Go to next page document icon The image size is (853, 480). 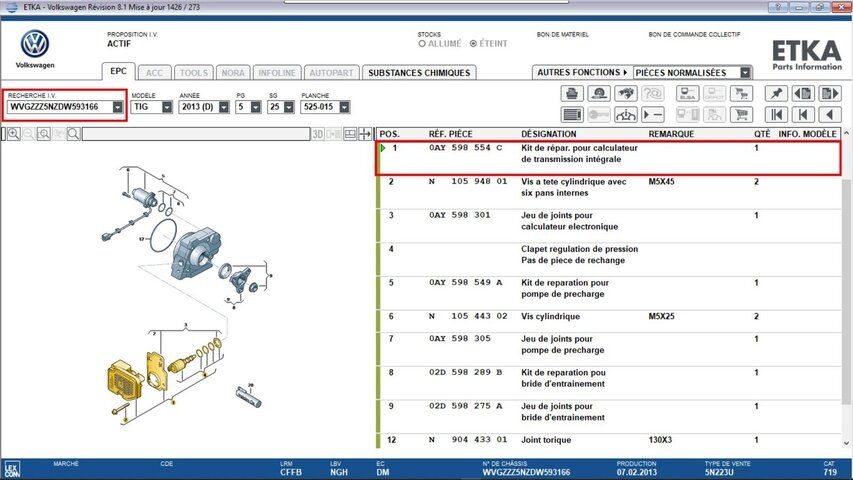(x=830, y=94)
